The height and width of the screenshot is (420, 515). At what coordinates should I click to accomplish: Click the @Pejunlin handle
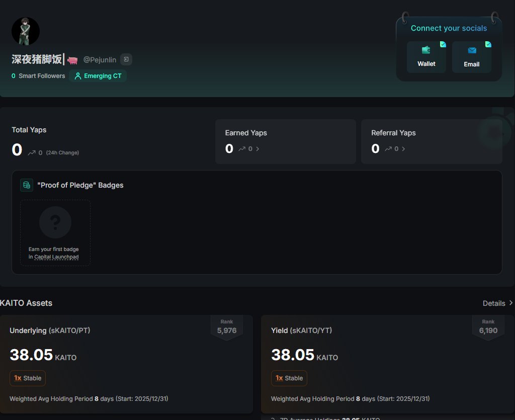click(100, 60)
